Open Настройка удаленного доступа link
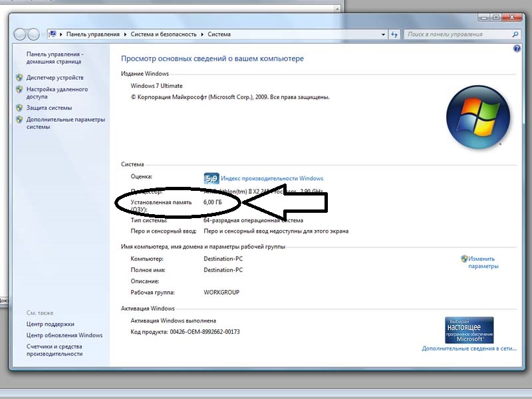The image size is (532, 399). (x=57, y=93)
